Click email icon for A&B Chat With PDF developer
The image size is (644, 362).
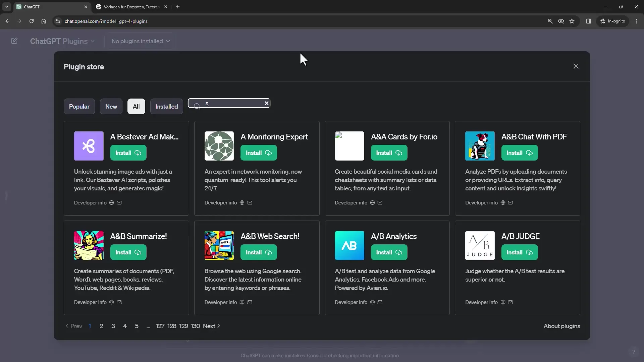pos(510,203)
